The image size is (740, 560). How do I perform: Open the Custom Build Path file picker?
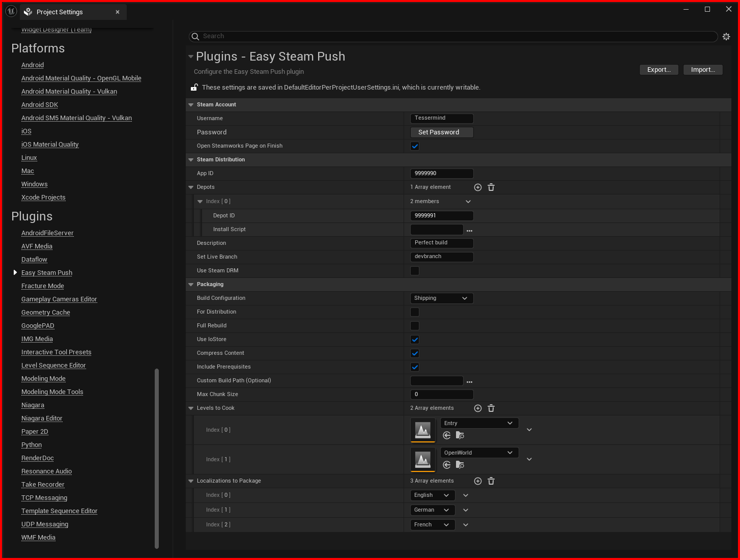point(469,381)
